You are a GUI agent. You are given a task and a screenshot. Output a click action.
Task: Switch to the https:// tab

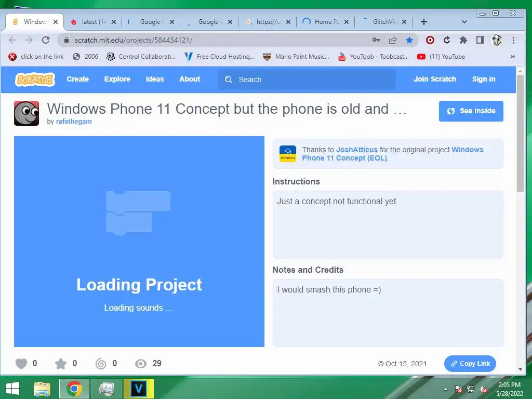267,22
